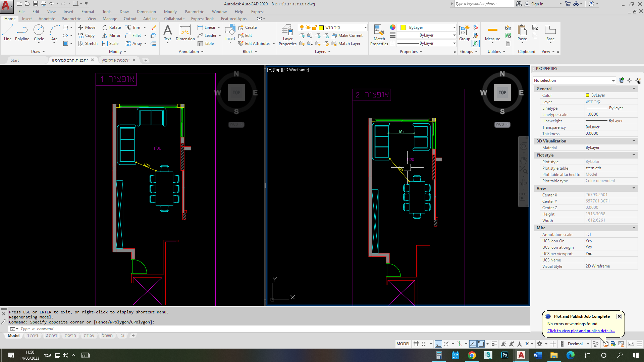The width and height of the screenshot is (644, 362).
Task: Open the Annotate ribbon tab
Action: coord(47,19)
